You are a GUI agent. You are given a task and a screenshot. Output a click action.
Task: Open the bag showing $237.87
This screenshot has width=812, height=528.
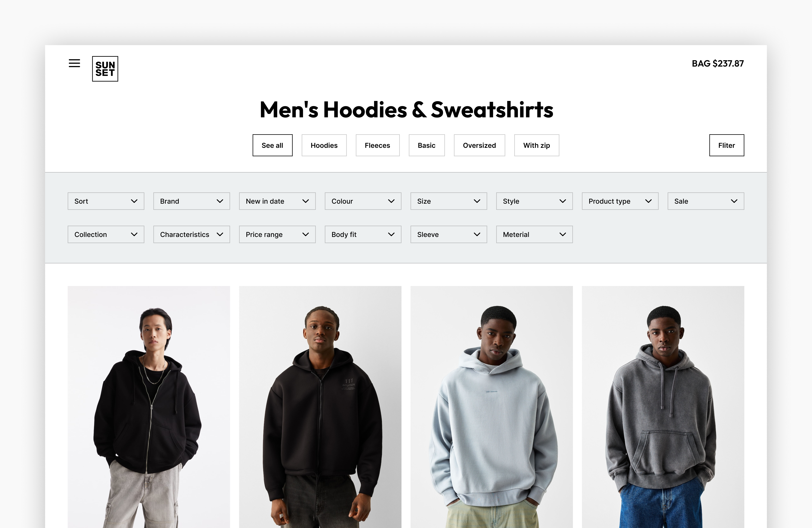717,64
